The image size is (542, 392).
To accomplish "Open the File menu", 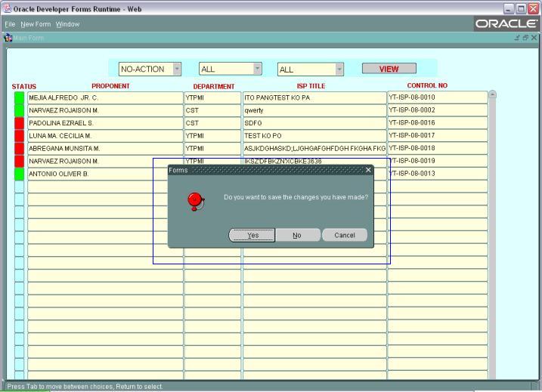I will (10, 24).
